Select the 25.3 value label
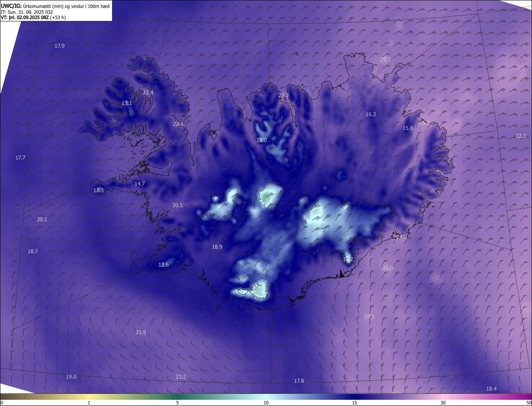The height and width of the screenshot is (406, 532). pyautogui.click(x=385, y=59)
